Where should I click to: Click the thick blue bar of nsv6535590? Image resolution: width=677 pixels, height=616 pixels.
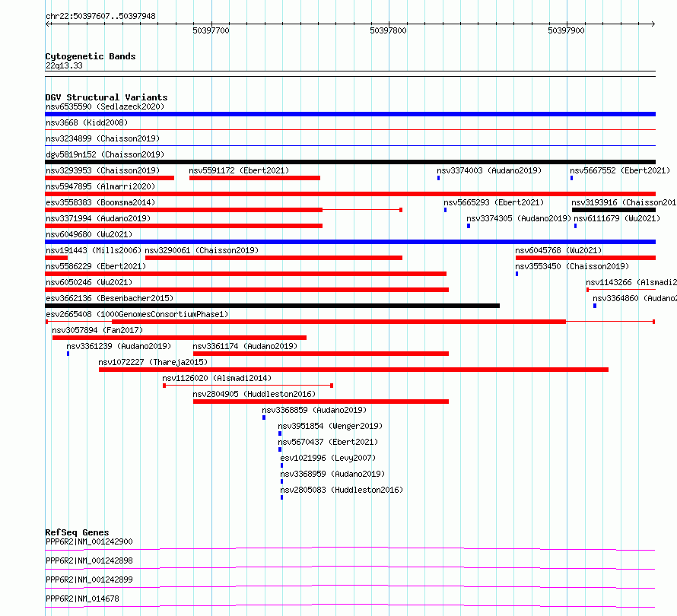point(350,114)
